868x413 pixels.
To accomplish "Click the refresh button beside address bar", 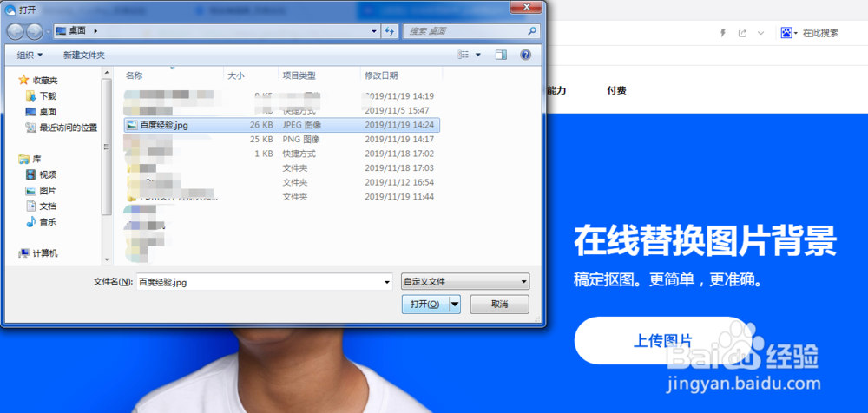I will pyautogui.click(x=390, y=31).
